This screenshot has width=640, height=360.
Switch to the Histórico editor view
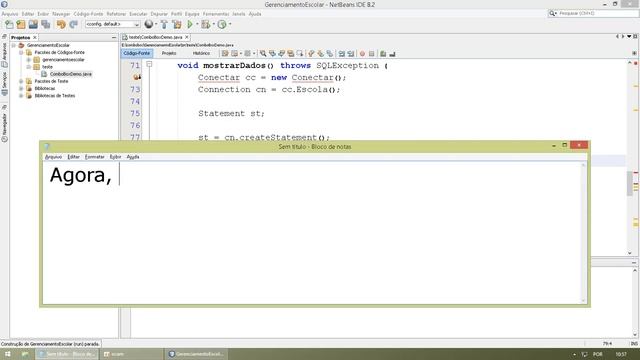click(201, 53)
